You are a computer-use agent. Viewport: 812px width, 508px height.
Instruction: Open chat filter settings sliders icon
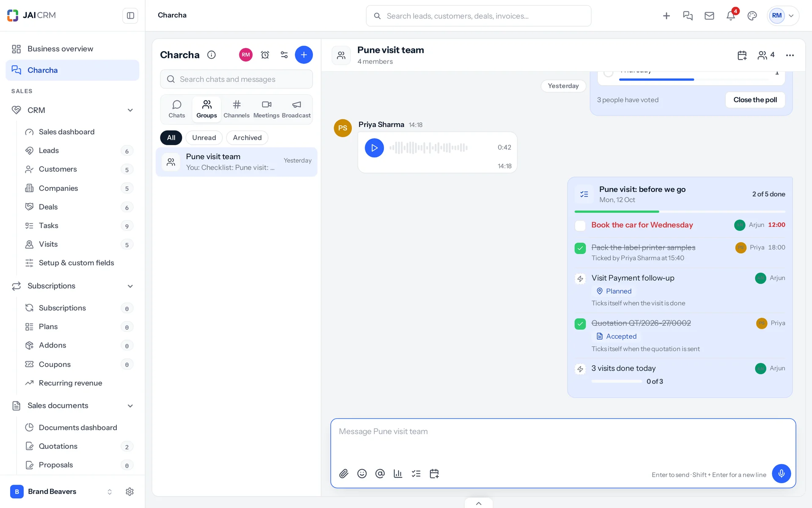(284, 55)
